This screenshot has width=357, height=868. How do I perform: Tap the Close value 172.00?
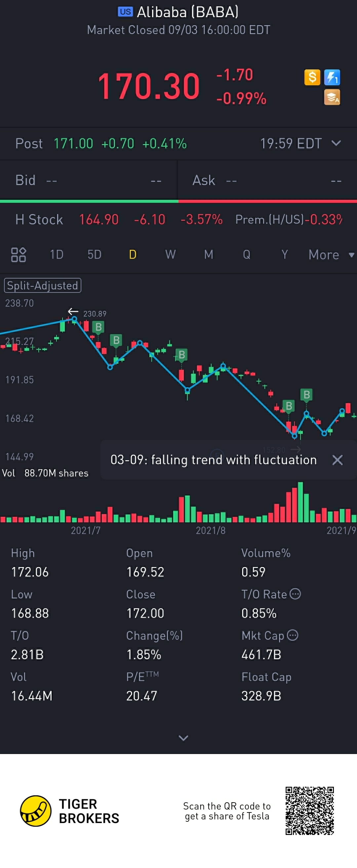[145, 613]
